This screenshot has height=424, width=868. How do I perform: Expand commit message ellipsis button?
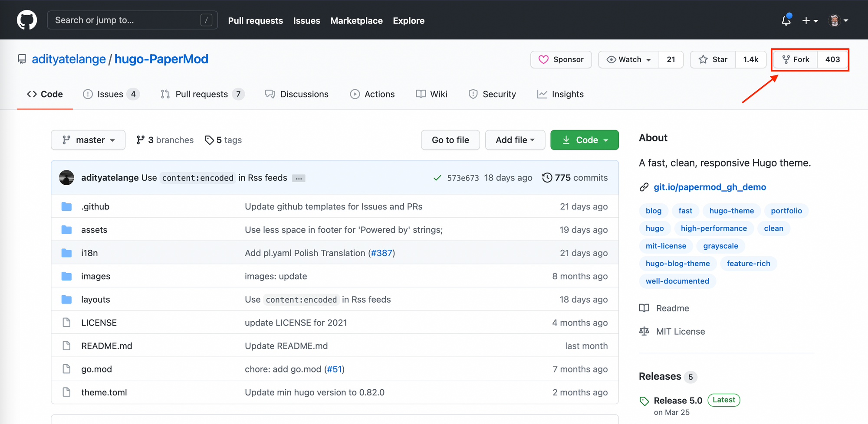pos(299,178)
